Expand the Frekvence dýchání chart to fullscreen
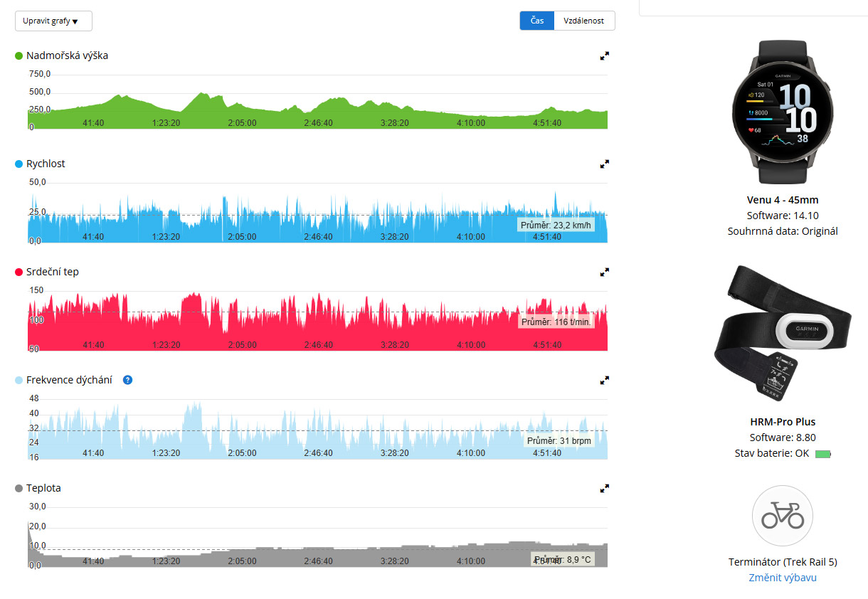 tap(604, 380)
